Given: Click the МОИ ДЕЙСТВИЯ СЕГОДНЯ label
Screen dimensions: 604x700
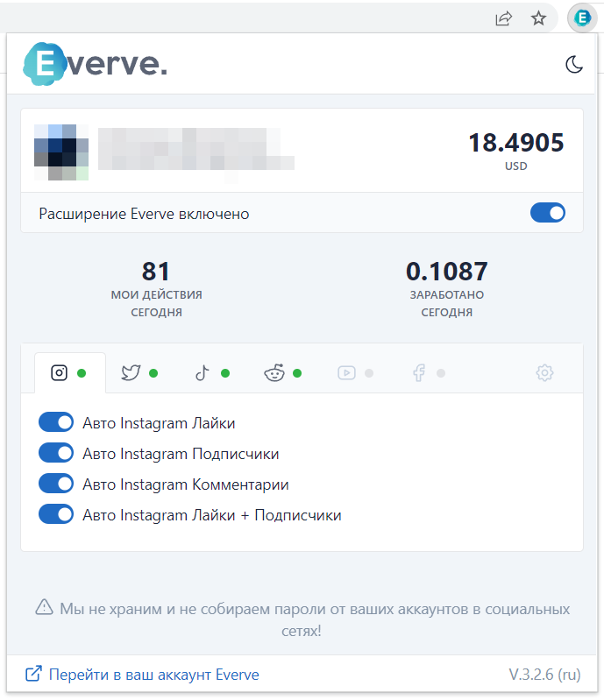Looking at the screenshot, I should click(156, 303).
